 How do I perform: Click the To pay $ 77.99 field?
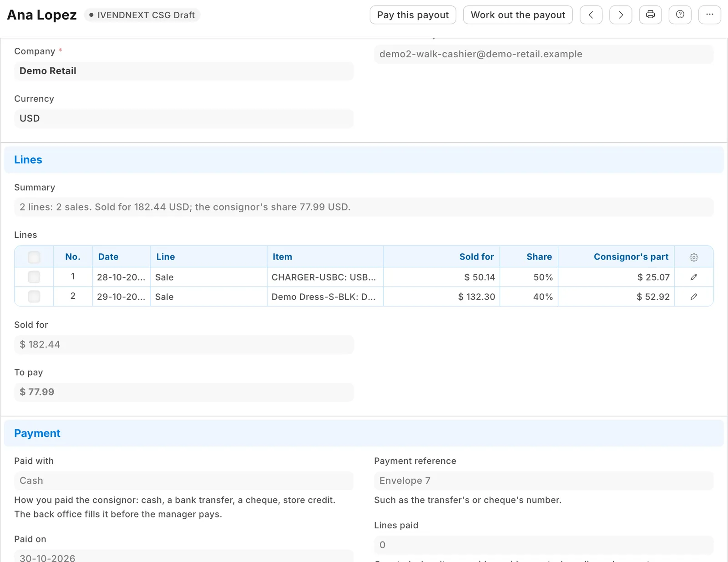(184, 392)
